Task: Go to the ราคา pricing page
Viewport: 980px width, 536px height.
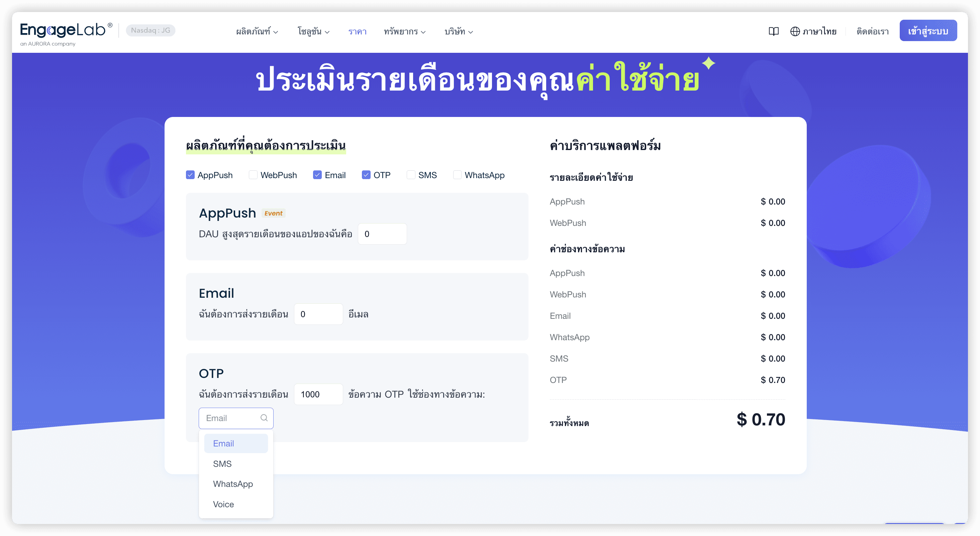Action: pyautogui.click(x=357, y=31)
